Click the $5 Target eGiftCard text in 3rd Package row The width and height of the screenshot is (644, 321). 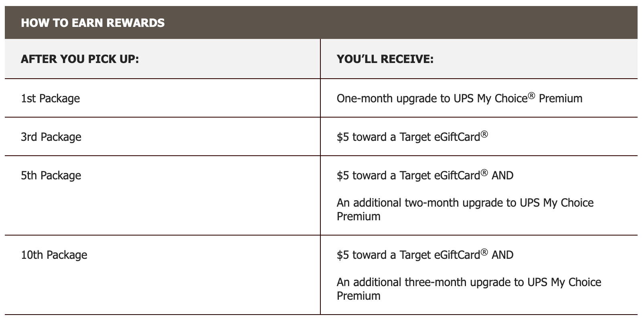(x=408, y=137)
